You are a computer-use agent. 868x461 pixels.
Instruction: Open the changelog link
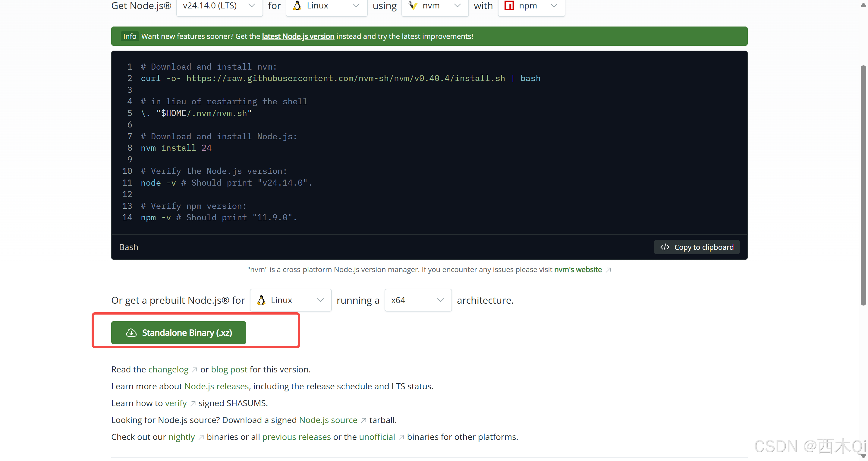tap(168, 369)
